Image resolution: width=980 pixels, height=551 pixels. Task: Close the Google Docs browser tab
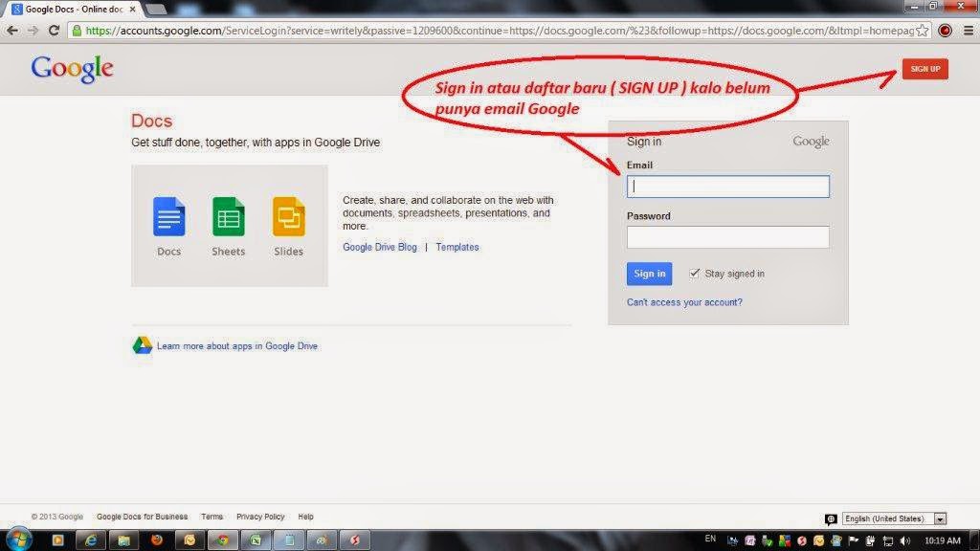[132, 10]
